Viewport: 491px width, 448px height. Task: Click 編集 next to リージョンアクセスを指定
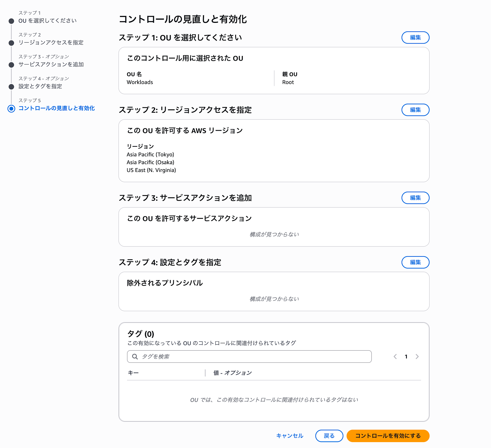pyautogui.click(x=415, y=110)
